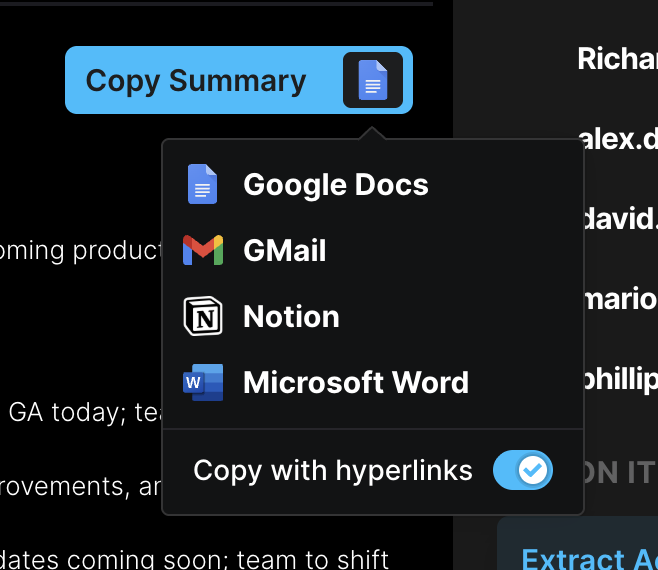The image size is (658, 570).
Task: Click the GMail envelope icon
Action: [203, 250]
